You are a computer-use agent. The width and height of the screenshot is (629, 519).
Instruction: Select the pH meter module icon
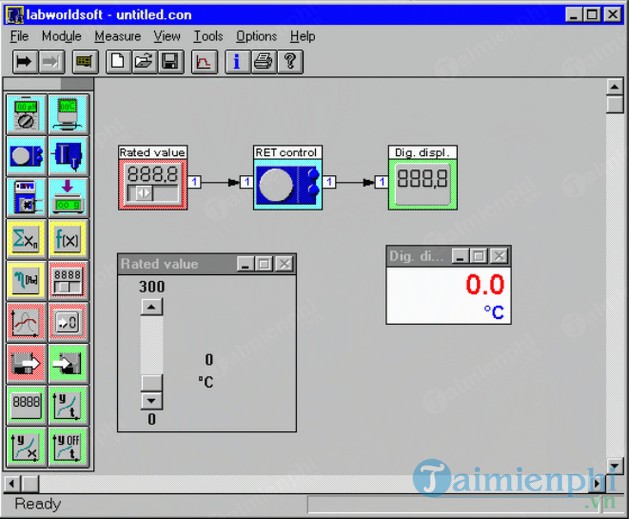pyautogui.click(x=26, y=114)
